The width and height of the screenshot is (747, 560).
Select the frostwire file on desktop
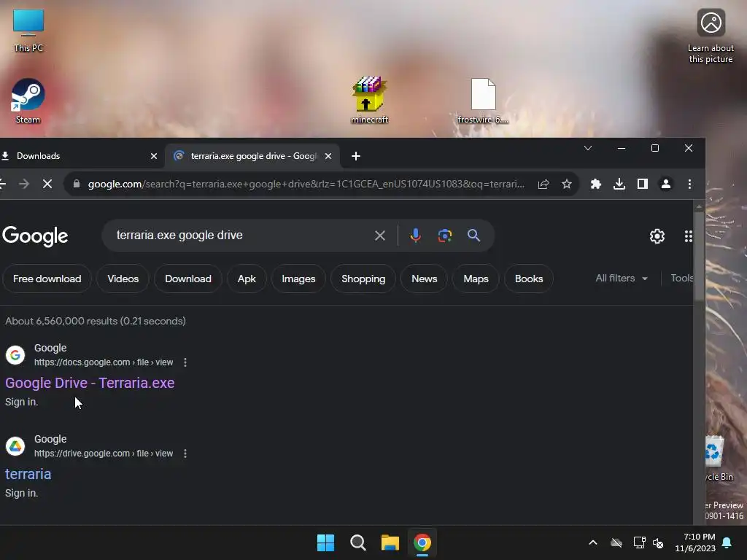click(483, 101)
